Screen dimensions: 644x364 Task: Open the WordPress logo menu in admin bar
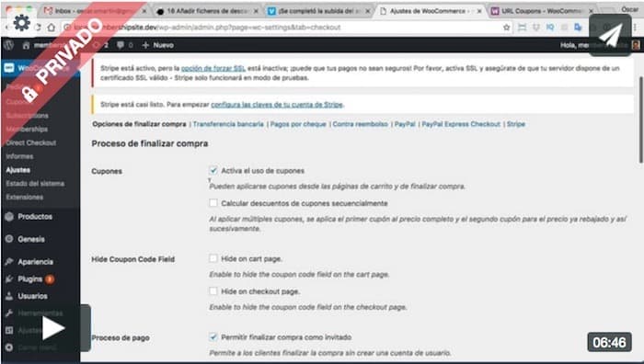pyautogui.click(x=9, y=45)
